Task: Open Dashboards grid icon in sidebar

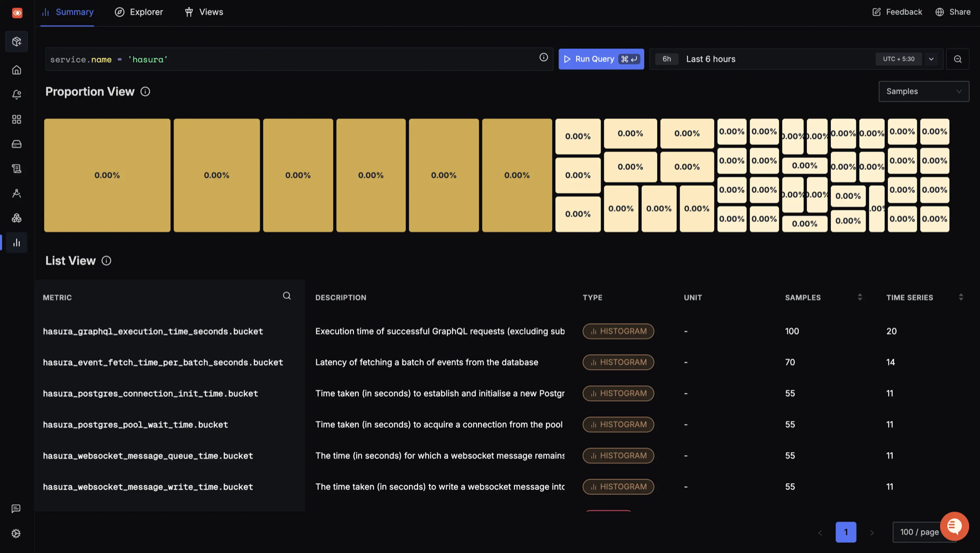Action: coord(17,119)
